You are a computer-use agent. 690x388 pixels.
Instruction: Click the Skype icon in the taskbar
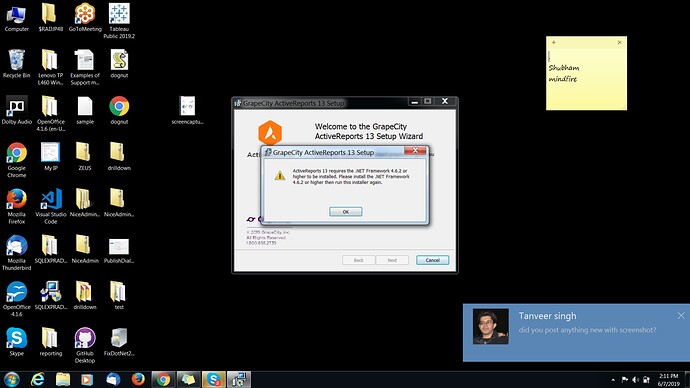214,379
